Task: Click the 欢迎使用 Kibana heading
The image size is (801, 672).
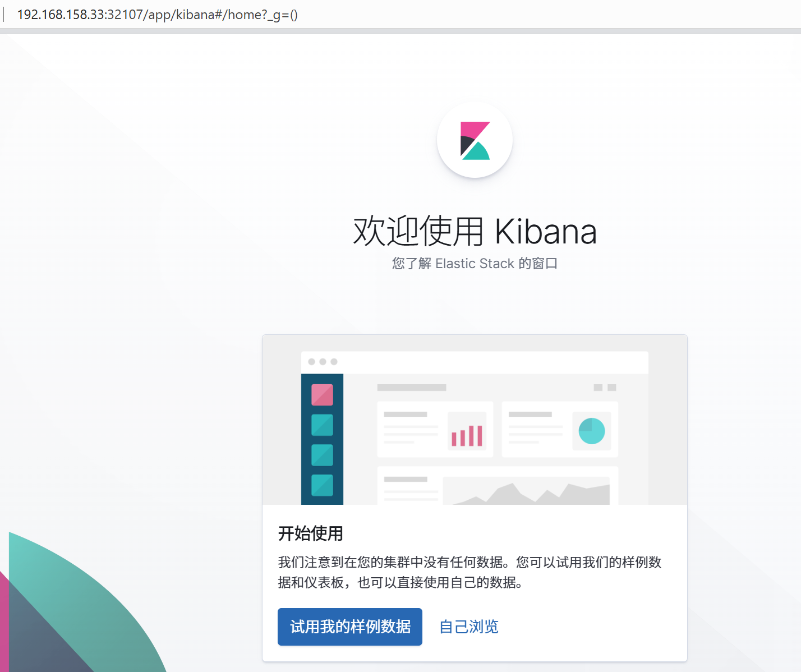Action: (x=475, y=231)
